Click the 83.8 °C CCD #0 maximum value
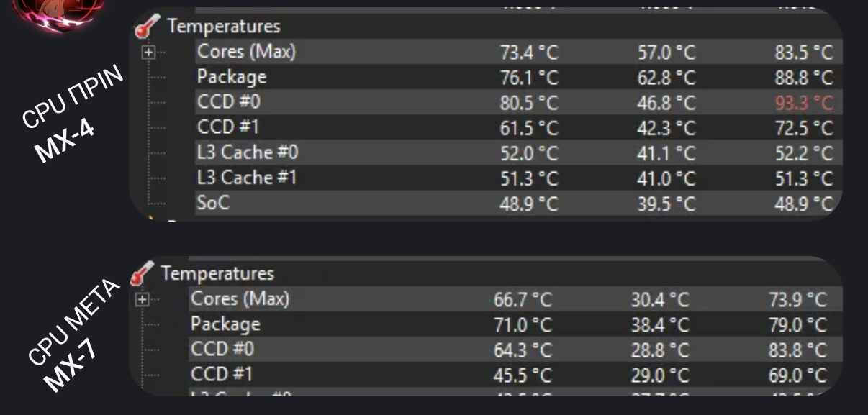 [x=798, y=350]
